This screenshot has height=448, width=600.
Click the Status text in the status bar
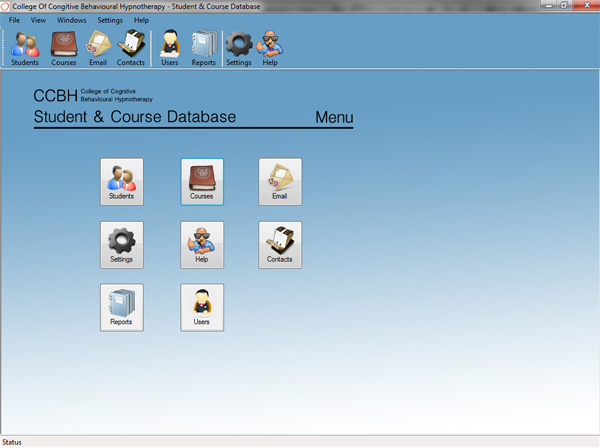(x=12, y=442)
